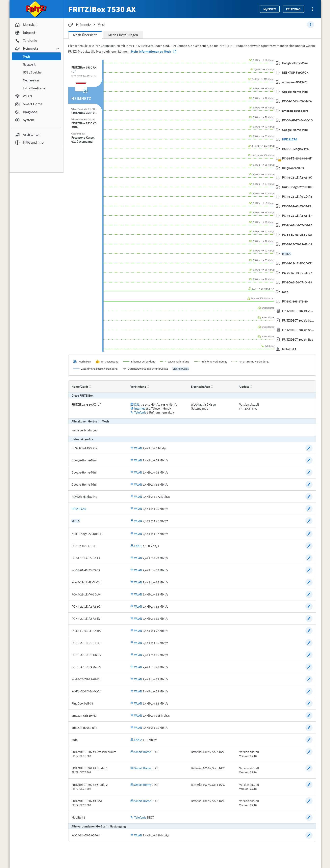Screen dimensions: 330x868
Task: Sort table by Verbindung column
Action: [x=140, y=387]
